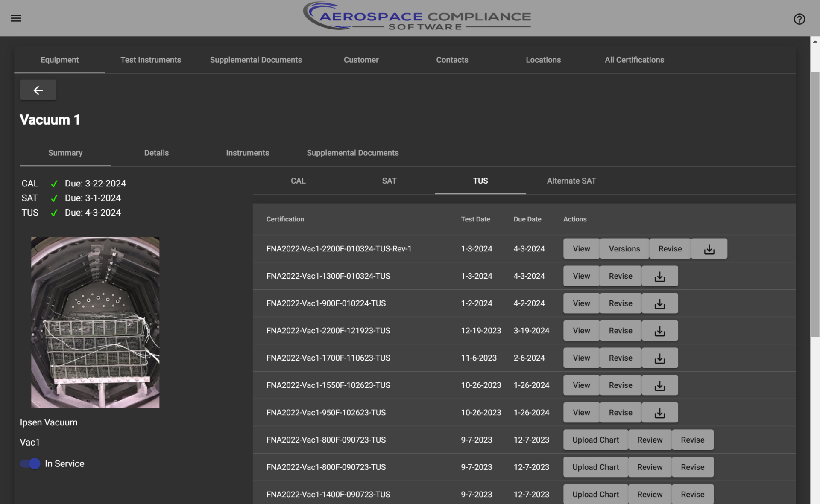Image resolution: width=820 pixels, height=504 pixels.
Task: Open the hamburger navigation menu
Action: (x=16, y=18)
